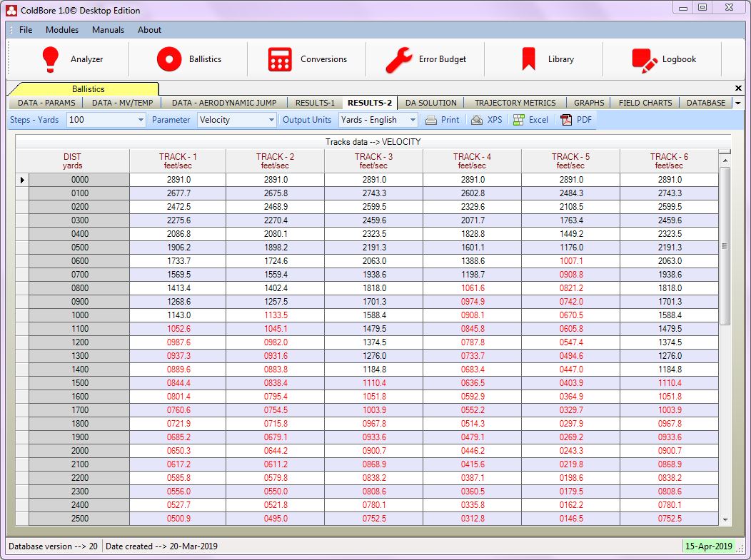
Task: Click cell 1061.6 in Track 4
Action: pos(473,288)
